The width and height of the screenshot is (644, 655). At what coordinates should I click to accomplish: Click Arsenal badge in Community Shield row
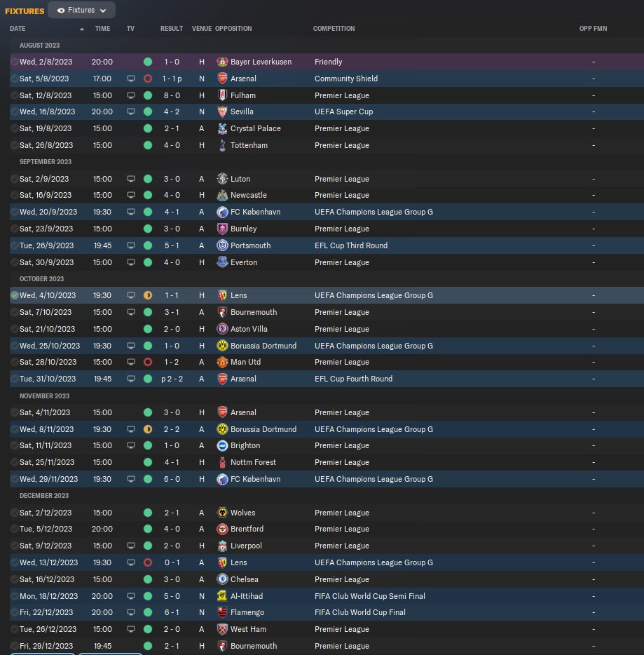222,79
